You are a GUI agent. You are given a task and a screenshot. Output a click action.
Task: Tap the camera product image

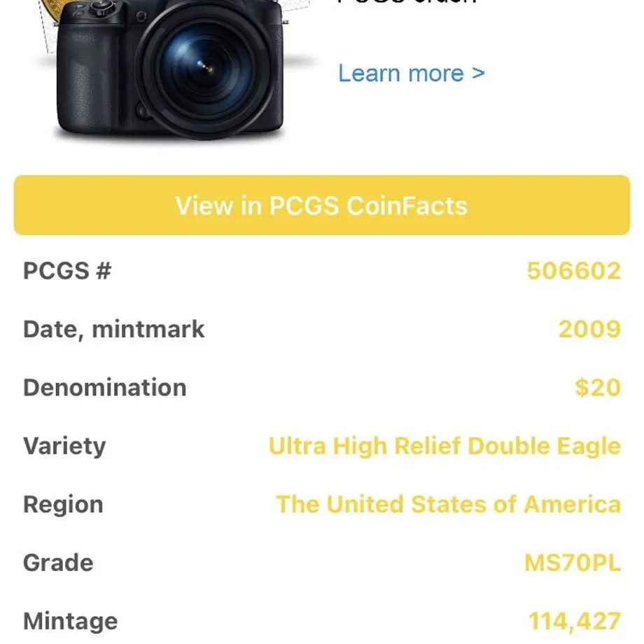pyautogui.click(x=170, y=69)
